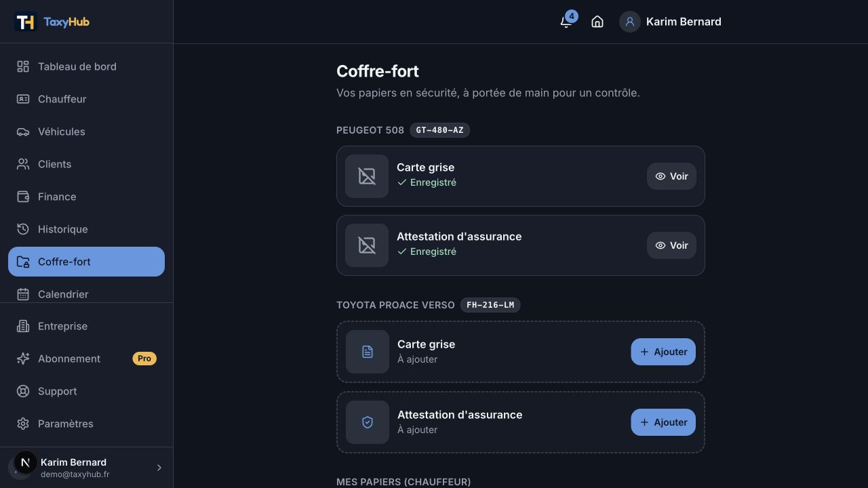Open Véhicules in the sidebar
This screenshot has width=868, height=488.
tap(86, 131)
